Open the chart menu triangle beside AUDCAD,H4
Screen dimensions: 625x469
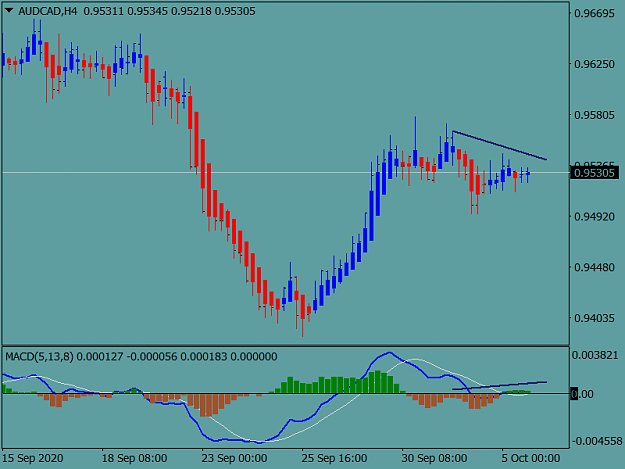click(x=9, y=11)
